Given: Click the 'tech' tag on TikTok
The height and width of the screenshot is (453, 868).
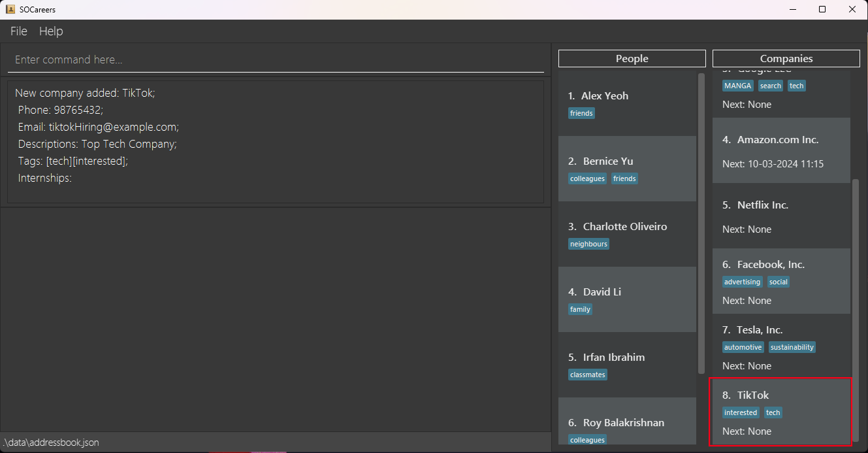Looking at the screenshot, I should (x=773, y=412).
